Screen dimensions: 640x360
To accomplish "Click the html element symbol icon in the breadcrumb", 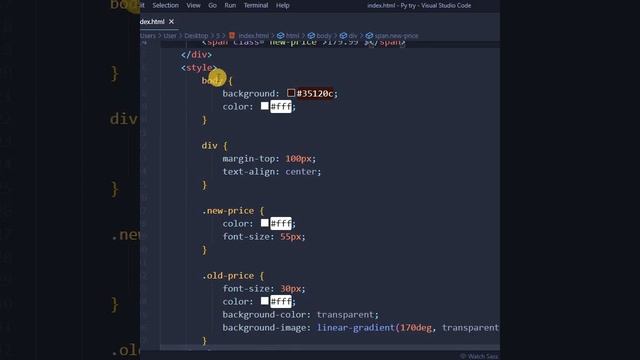I will pyautogui.click(x=280, y=36).
